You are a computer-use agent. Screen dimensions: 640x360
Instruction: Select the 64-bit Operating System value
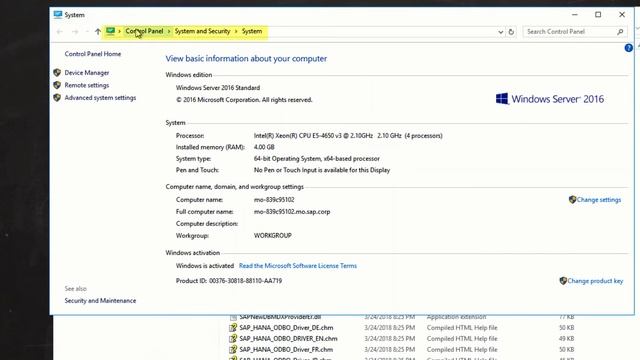pos(317,158)
